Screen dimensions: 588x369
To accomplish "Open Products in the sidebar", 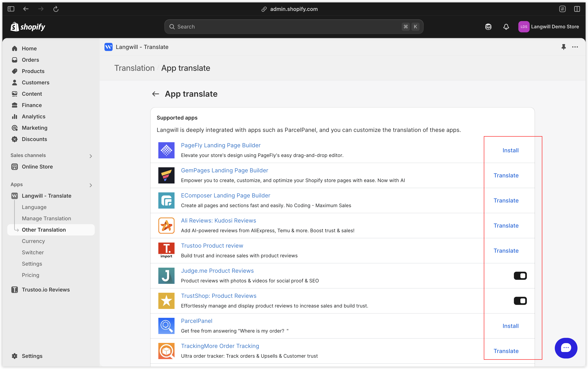I will (x=51, y=71).
